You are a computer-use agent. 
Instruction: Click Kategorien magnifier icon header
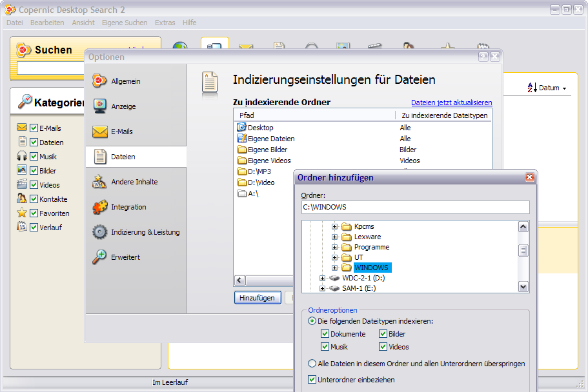(x=25, y=102)
